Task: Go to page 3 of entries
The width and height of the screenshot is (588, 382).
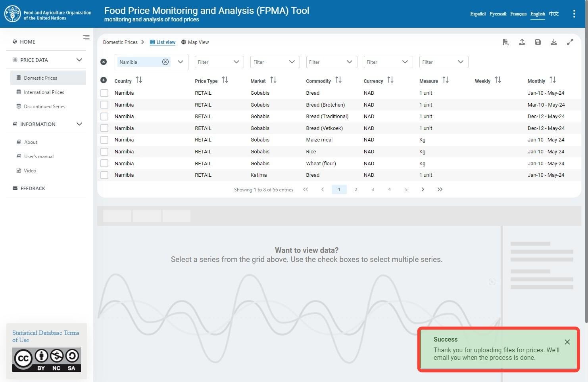Action: [373, 189]
